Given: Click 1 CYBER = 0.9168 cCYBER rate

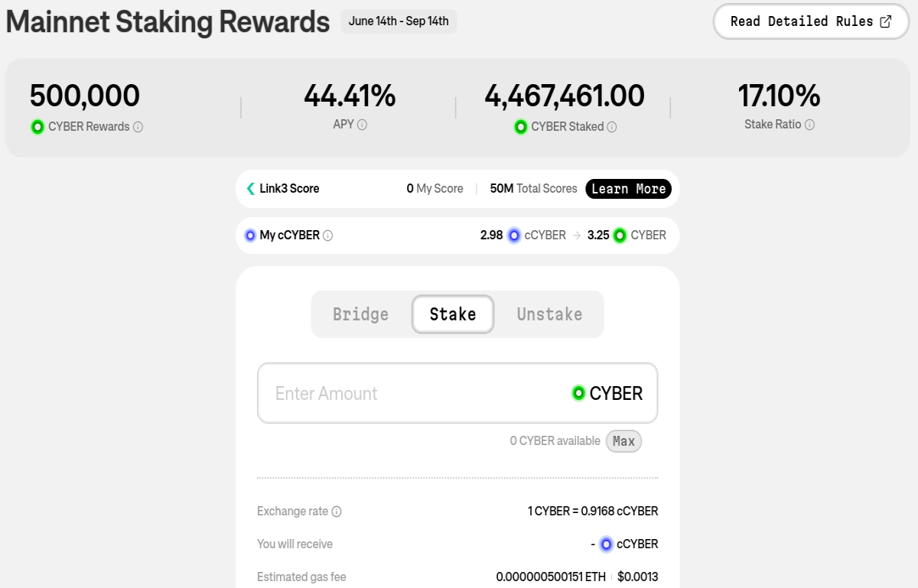Looking at the screenshot, I should (593, 512).
